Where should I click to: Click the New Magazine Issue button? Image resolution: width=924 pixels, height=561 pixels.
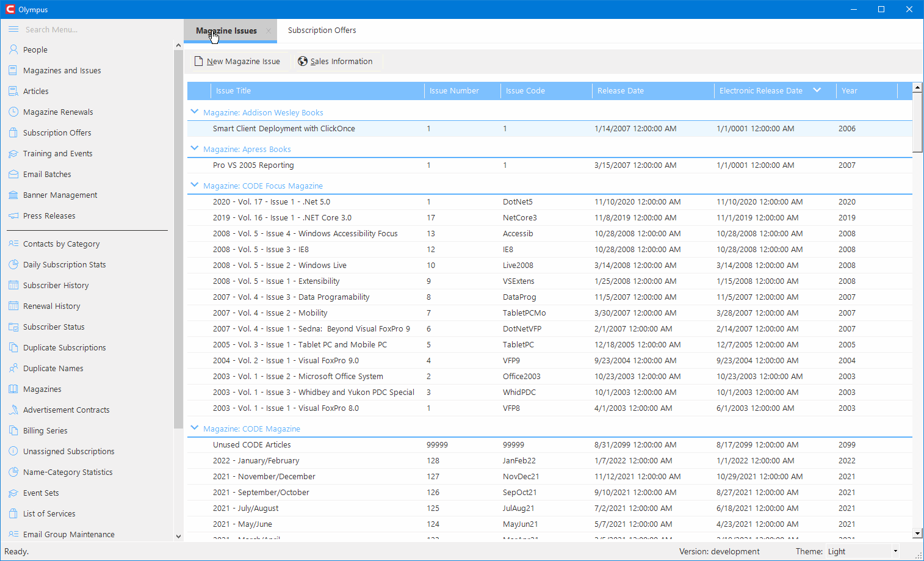(x=237, y=62)
